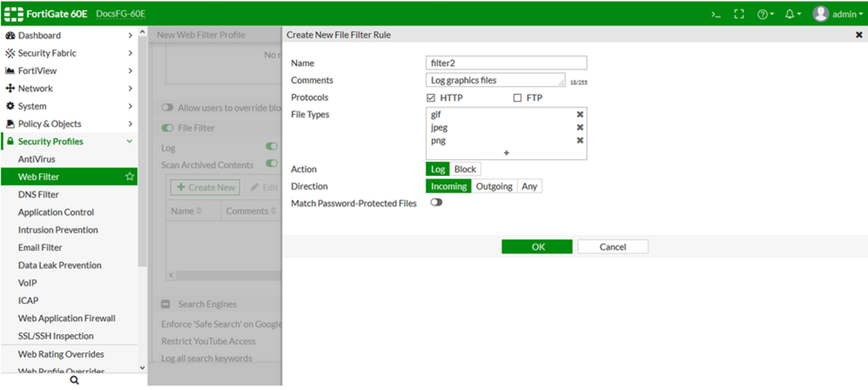Check the HTTP protocol checkbox
This screenshot has width=868, height=390.
coord(431,98)
